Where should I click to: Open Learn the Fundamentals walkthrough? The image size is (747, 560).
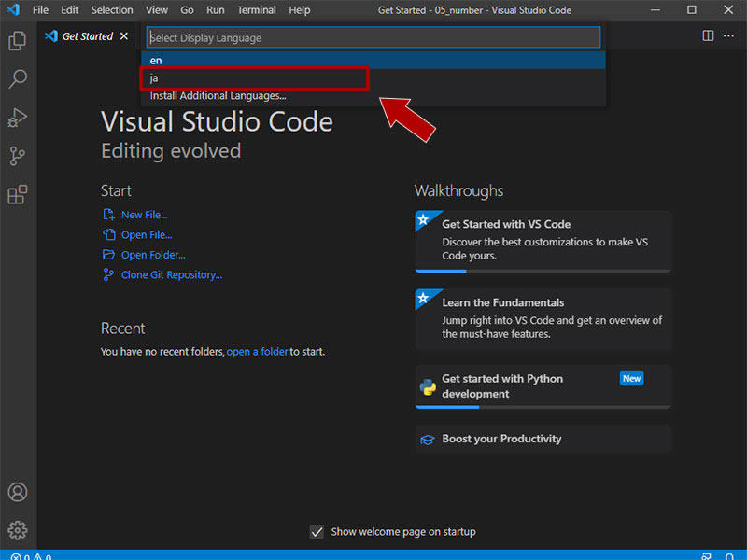point(543,319)
